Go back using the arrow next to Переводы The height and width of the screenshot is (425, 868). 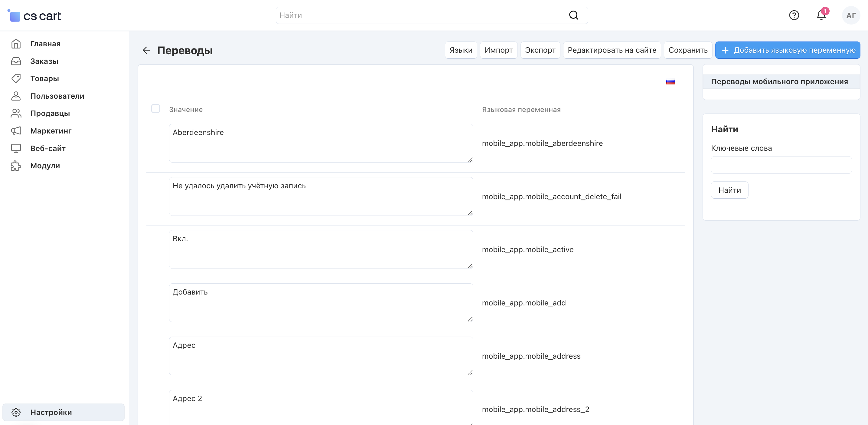tap(146, 50)
